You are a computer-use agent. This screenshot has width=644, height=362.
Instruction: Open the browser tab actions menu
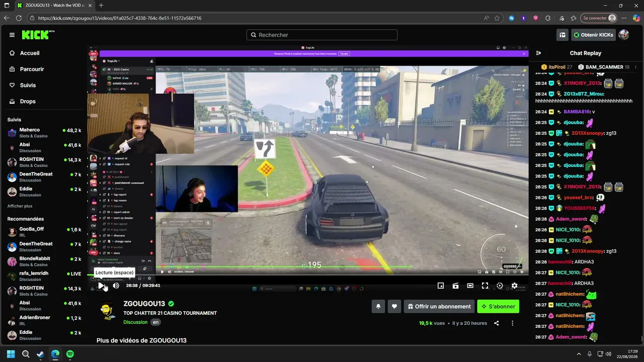[x=7, y=6]
